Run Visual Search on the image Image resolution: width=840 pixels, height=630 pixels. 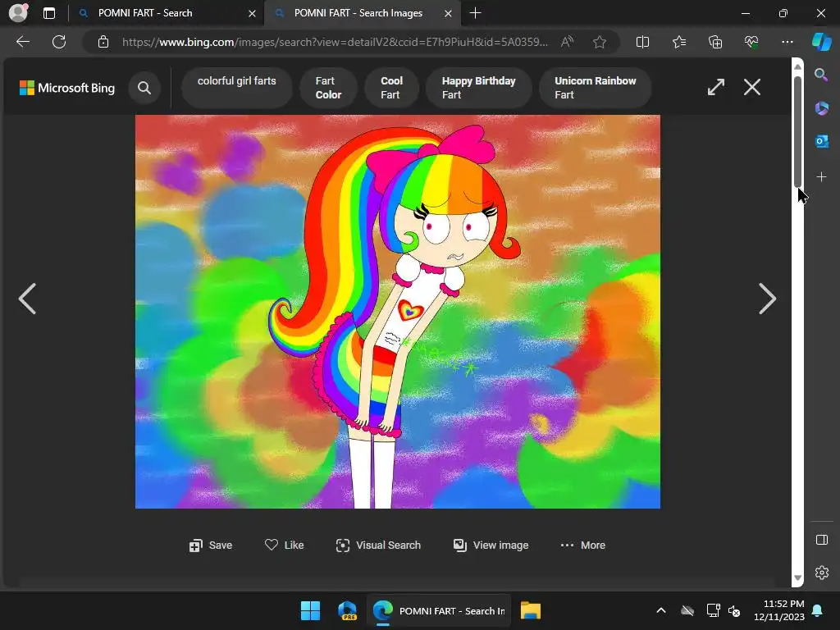pyautogui.click(x=378, y=546)
